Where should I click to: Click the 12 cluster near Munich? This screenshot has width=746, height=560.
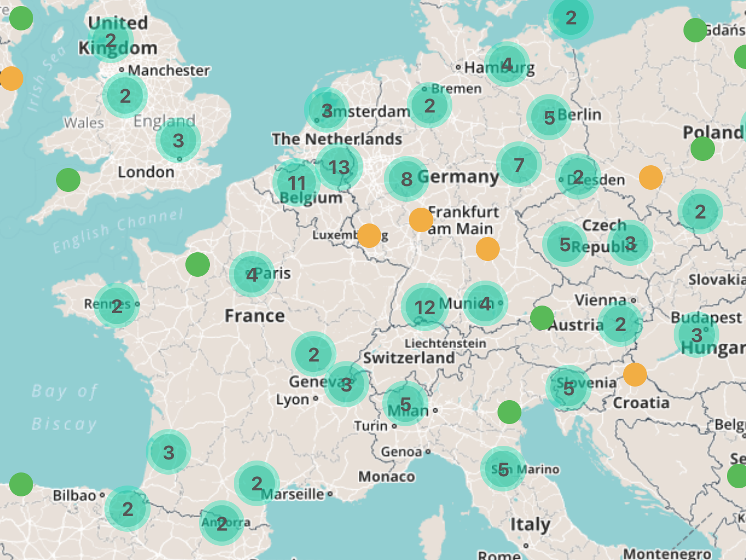tap(424, 307)
